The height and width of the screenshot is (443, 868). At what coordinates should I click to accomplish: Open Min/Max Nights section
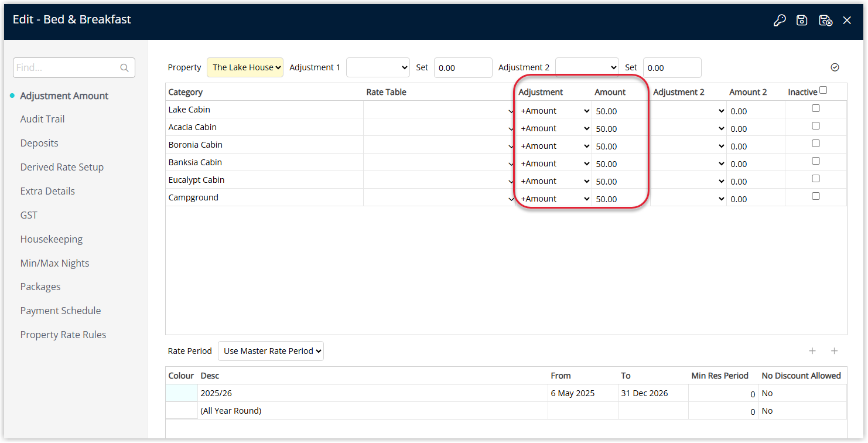[55, 263]
